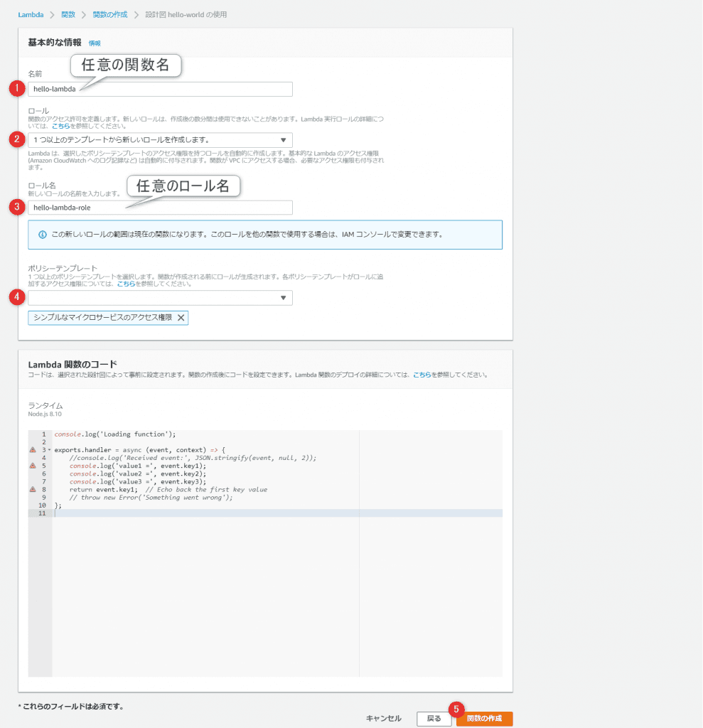The width and height of the screenshot is (703, 728).
Task: Open the 情報 link beside 基本的な情報
Action: point(95,43)
